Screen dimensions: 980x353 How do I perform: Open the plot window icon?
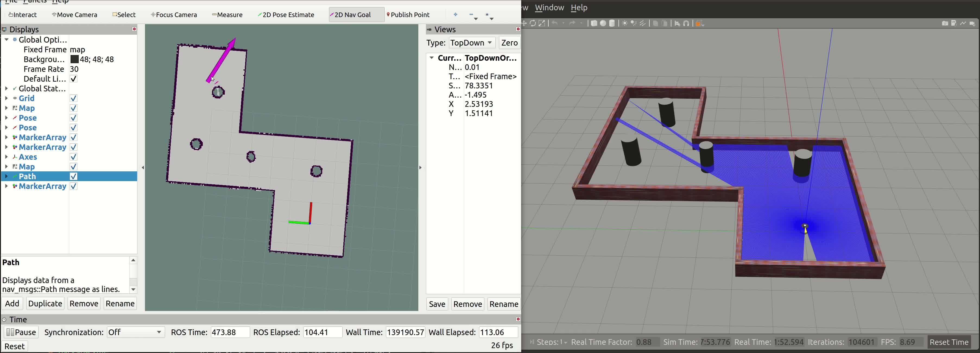963,24
